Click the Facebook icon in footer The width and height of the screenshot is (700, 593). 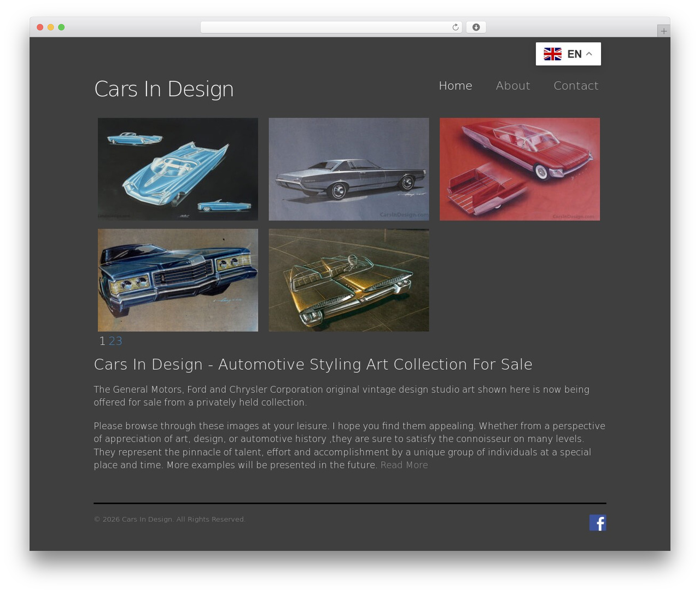597,522
